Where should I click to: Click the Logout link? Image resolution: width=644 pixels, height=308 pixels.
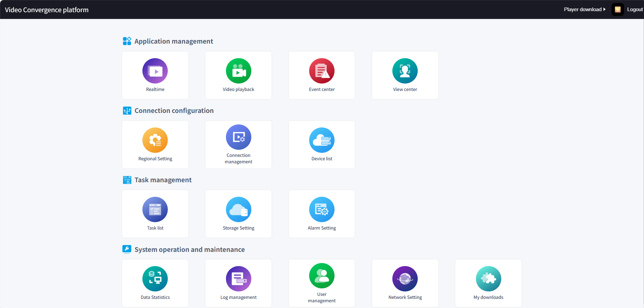click(x=635, y=9)
